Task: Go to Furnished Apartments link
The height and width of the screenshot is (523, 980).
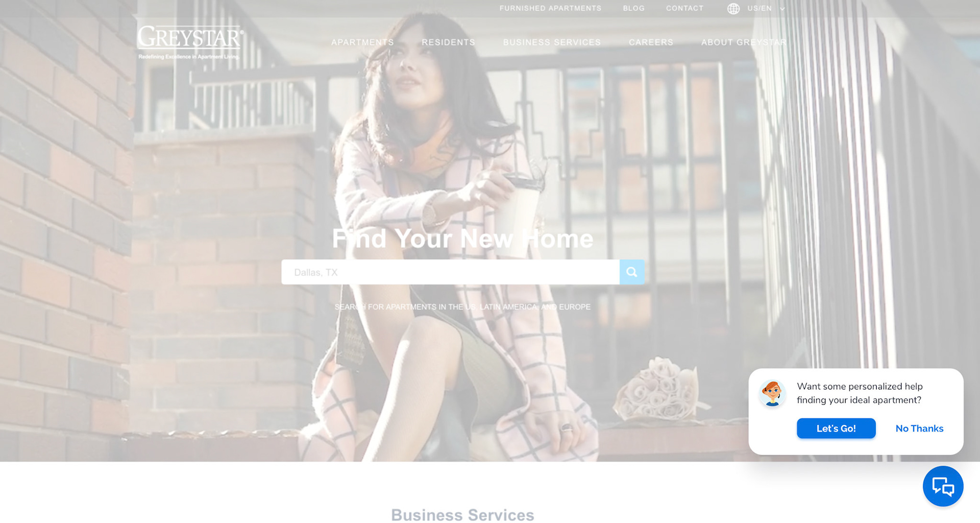Action: coord(550,9)
